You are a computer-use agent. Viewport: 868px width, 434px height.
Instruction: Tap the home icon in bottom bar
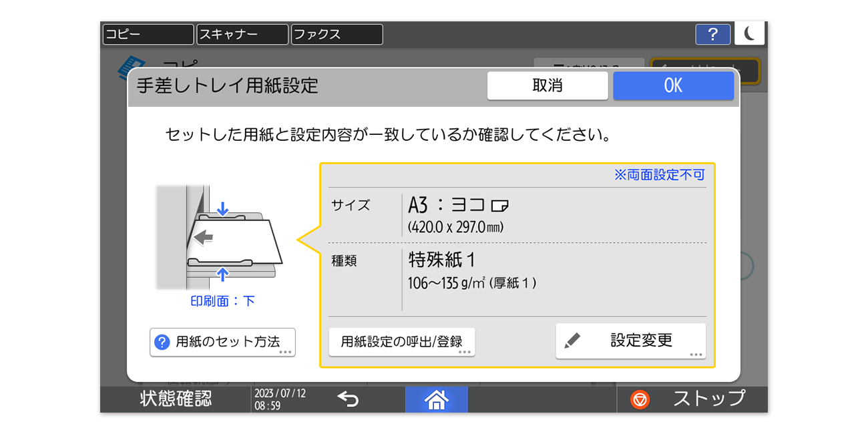click(436, 399)
